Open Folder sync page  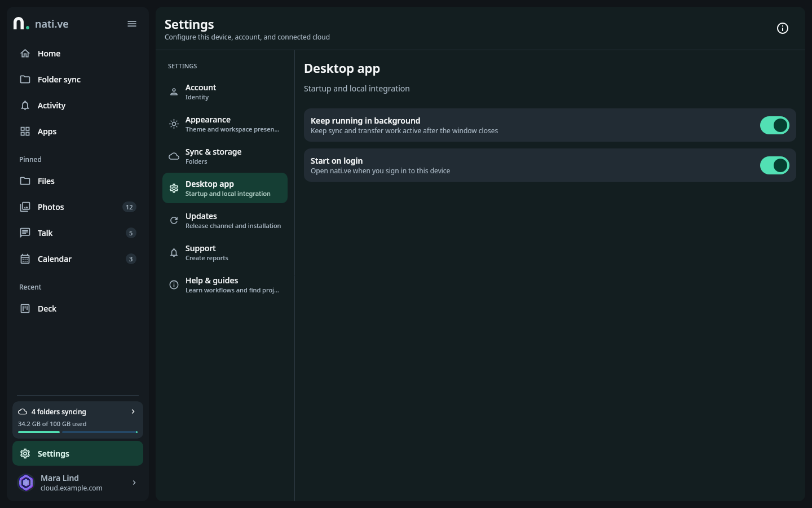(x=78, y=80)
